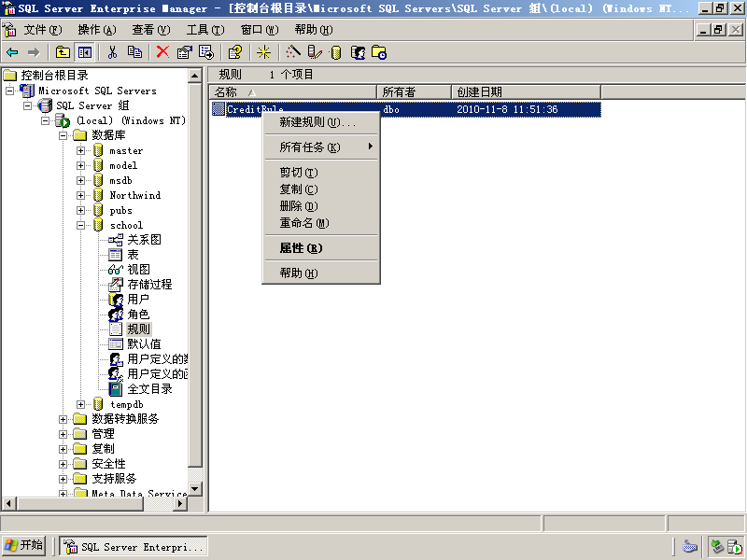The height and width of the screenshot is (560, 747).
Task: Choose 复制 in the context menu
Action: tap(320, 189)
